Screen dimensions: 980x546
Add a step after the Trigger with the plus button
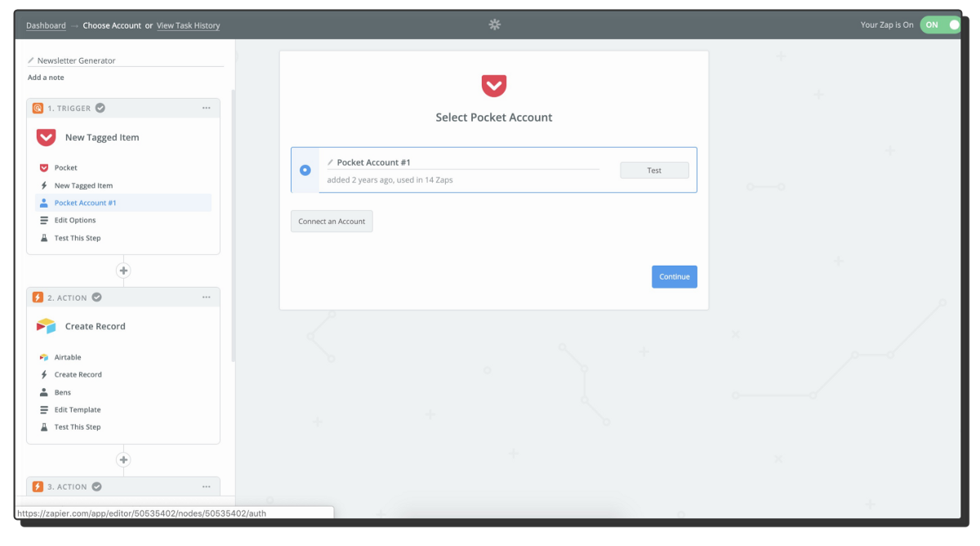[x=123, y=271]
